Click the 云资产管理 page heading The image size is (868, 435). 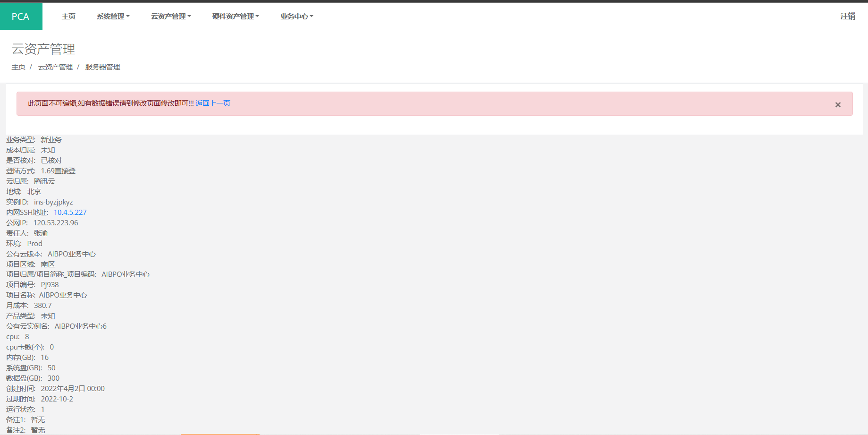click(x=43, y=49)
